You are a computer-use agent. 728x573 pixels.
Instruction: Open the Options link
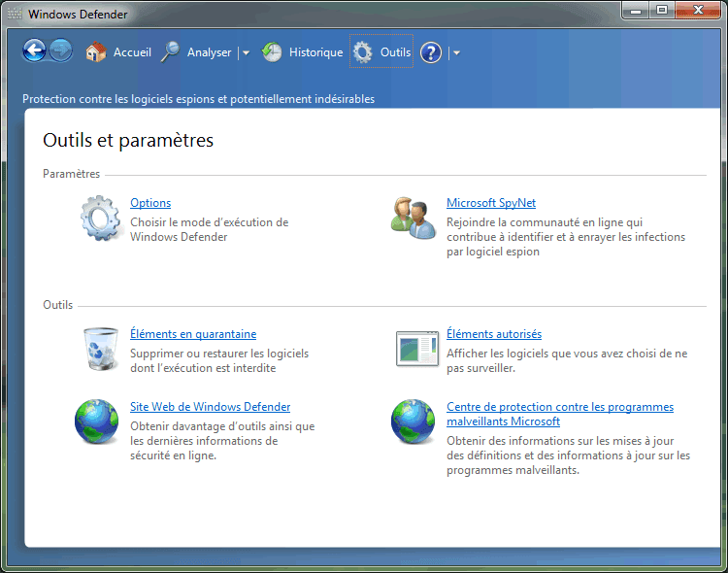tap(150, 203)
